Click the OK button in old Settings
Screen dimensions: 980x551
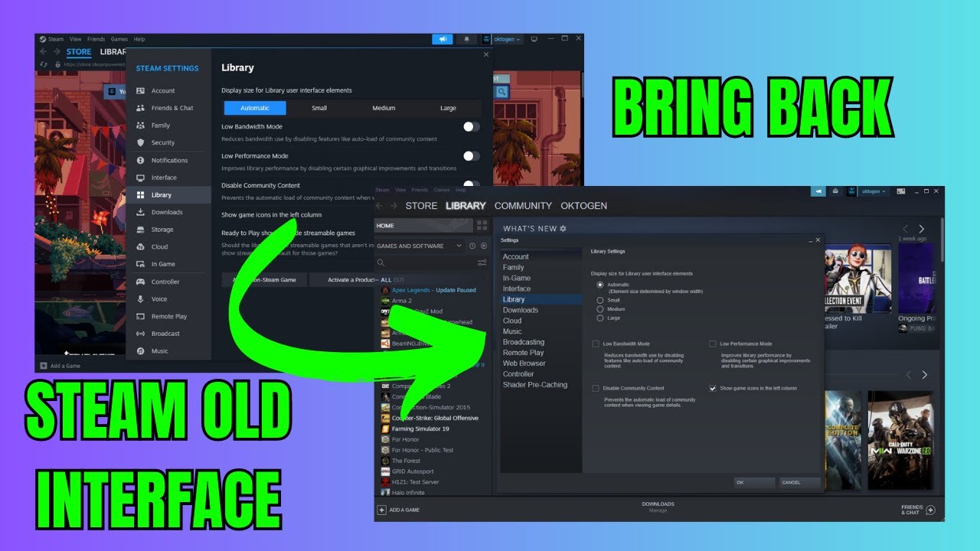754,483
